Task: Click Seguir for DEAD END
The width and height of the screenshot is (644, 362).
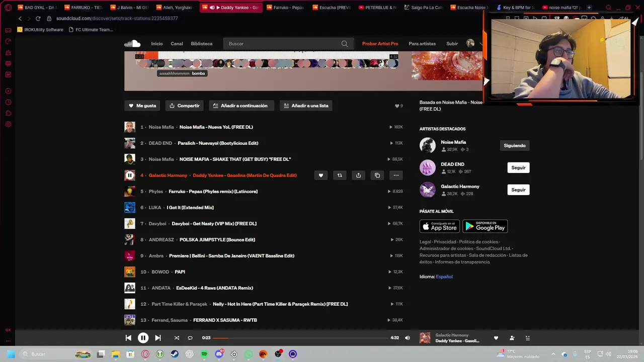Action: pyautogui.click(x=518, y=168)
